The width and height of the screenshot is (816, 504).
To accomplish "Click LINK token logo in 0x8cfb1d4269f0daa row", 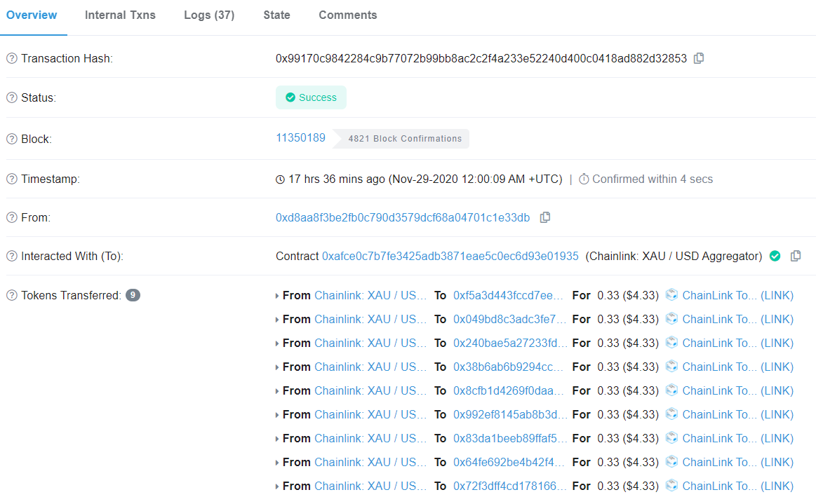I will [x=672, y=390].
